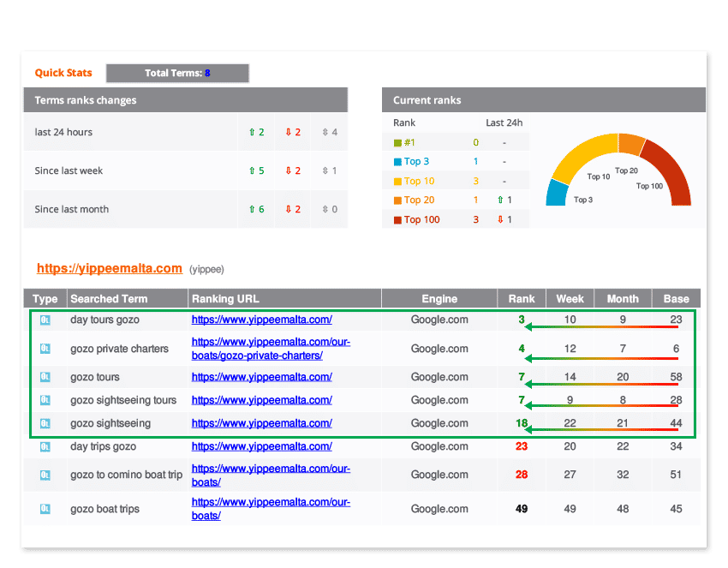Click the type icon for day tours gozo
This screenshot has width=728, height=568.
coord(45,320)
